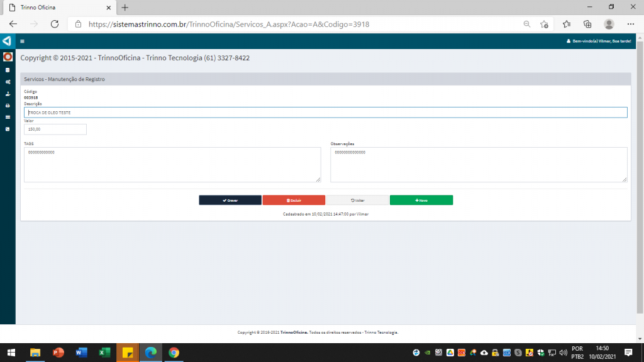Open the gears icon in the left sidebar
Screen dimensions: 644x362
(x=8, y=82)
